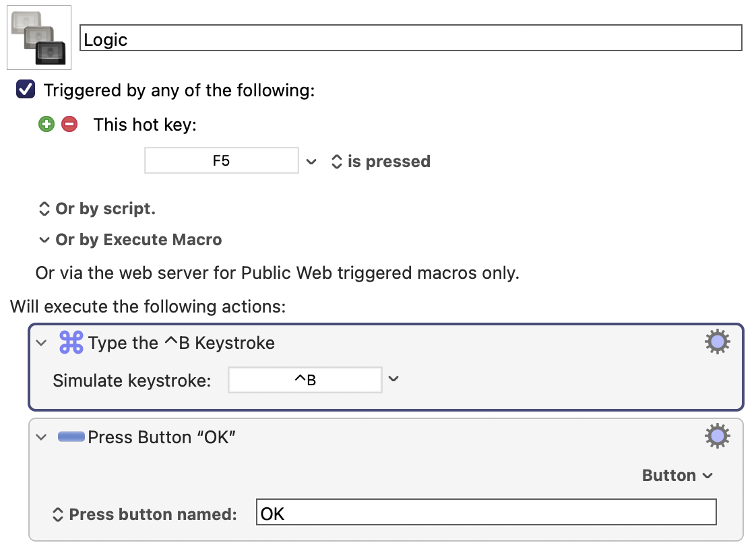756x551 pixels.
Task: Click the F5 hot key field
Action: pyautogui.click(x=221, y=160)
